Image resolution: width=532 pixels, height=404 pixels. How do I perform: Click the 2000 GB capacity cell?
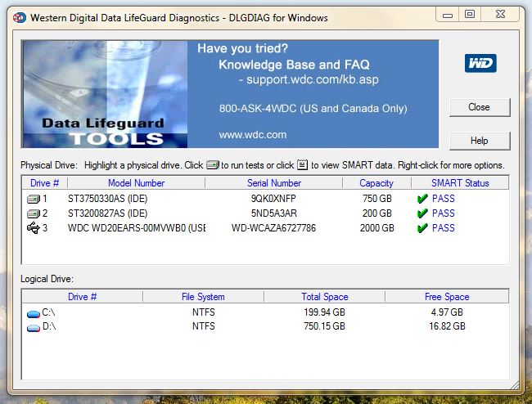tap(377, 227)
